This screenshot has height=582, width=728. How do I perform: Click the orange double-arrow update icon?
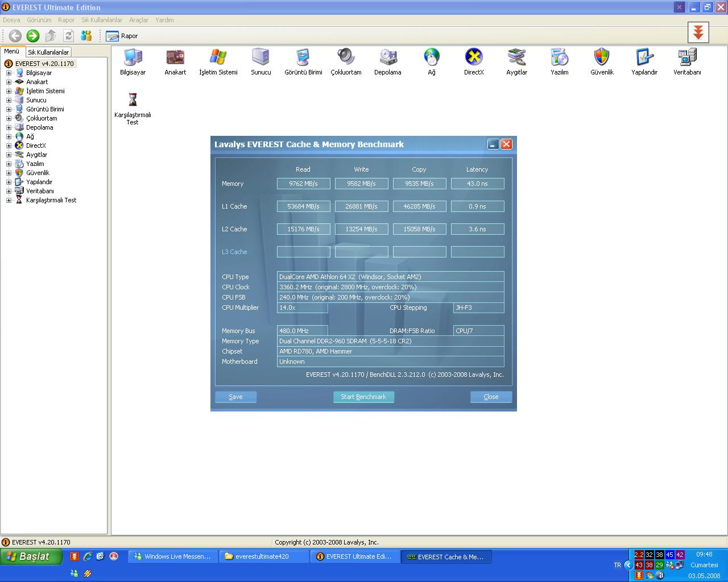coord(698,33)
